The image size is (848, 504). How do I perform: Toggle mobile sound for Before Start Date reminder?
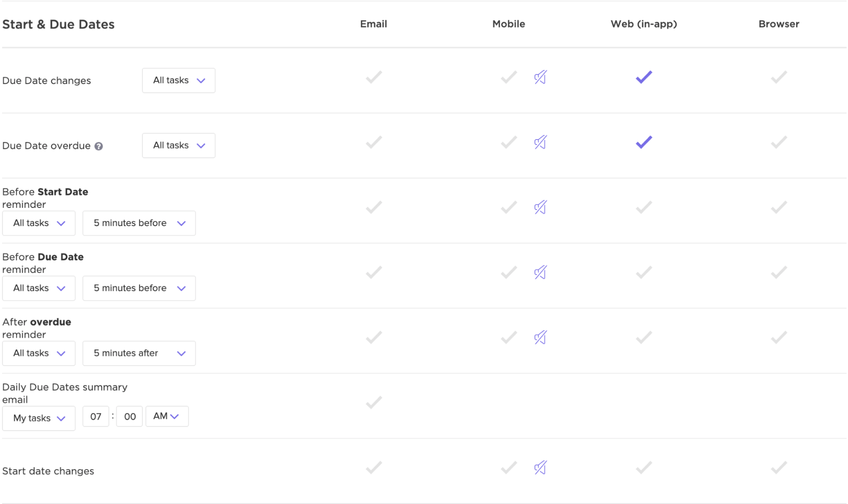coord(540,207)
